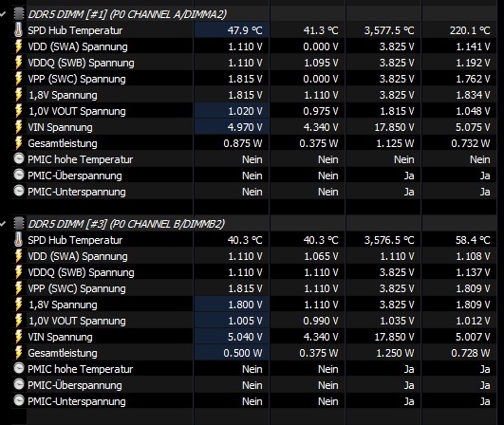Viewport: 504px width, 425px height.
Task: Click clock icon of DIMM #3 PMIC hohe Temperatur
Action: (x=19, y=368)
